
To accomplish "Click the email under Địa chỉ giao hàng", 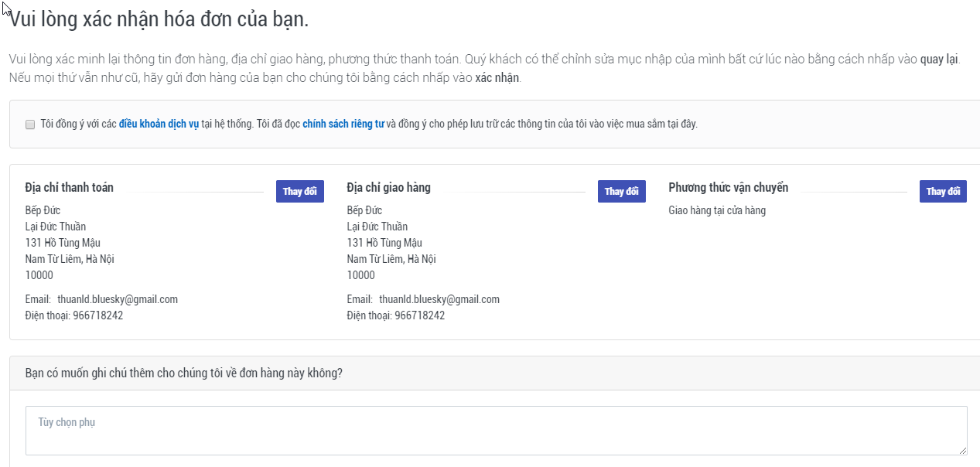I will (439, 299).
